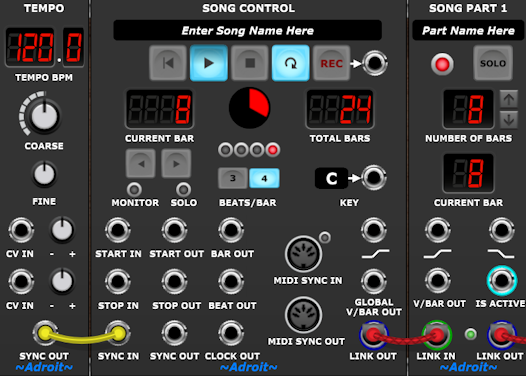
Task: Select 3 beats per bar
Action: 233,178
